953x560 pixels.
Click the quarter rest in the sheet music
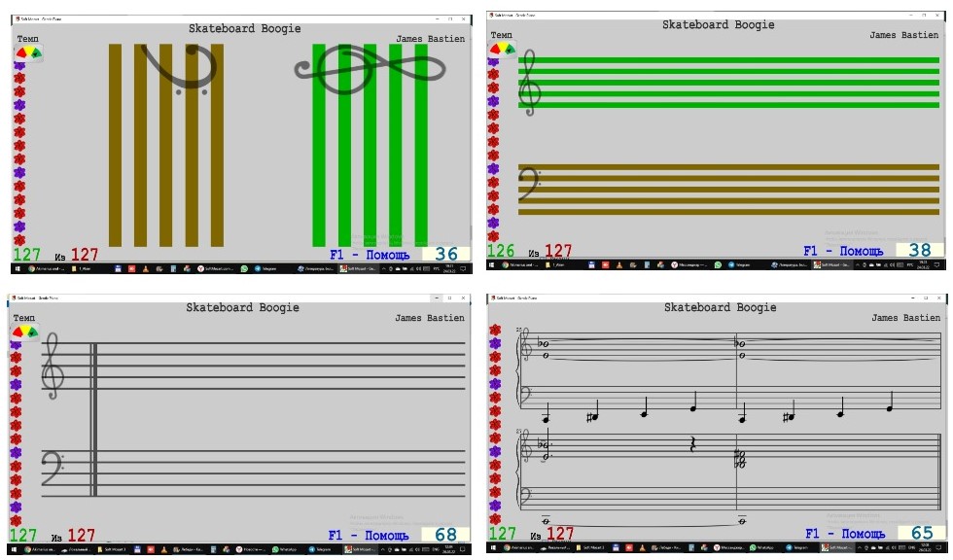pos(692,444)
